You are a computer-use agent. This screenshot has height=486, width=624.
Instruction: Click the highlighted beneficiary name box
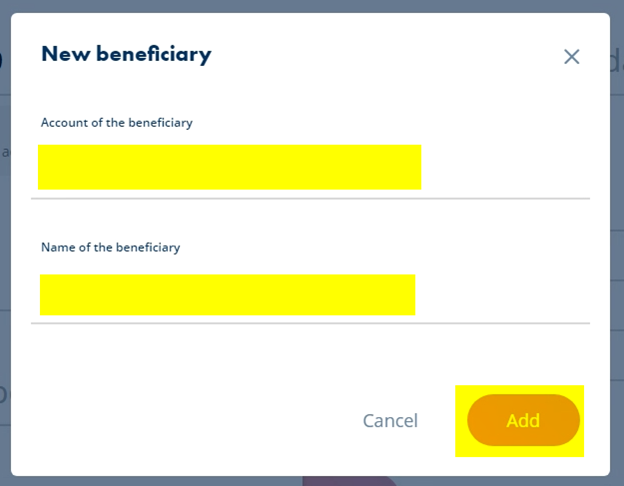228,295
